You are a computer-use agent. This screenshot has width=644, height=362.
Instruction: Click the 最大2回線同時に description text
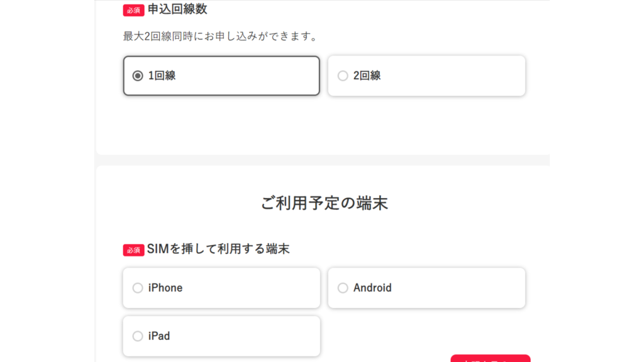coord(219,36)
